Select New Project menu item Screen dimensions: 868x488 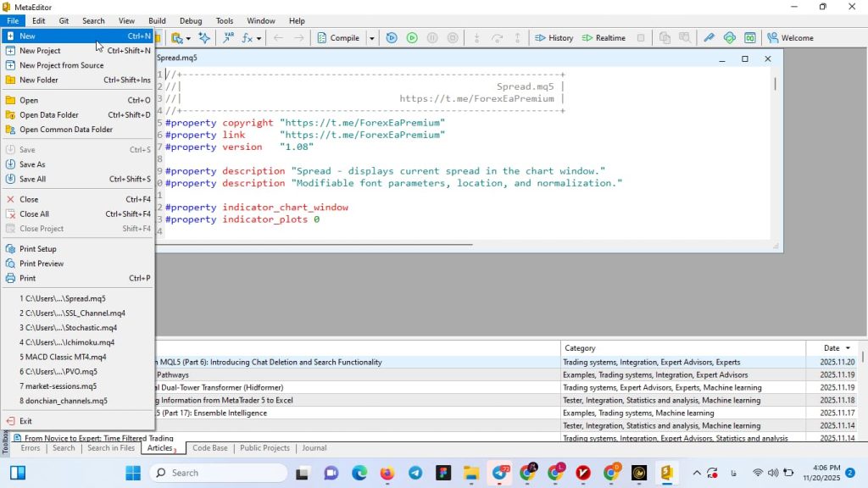[77, 50]
